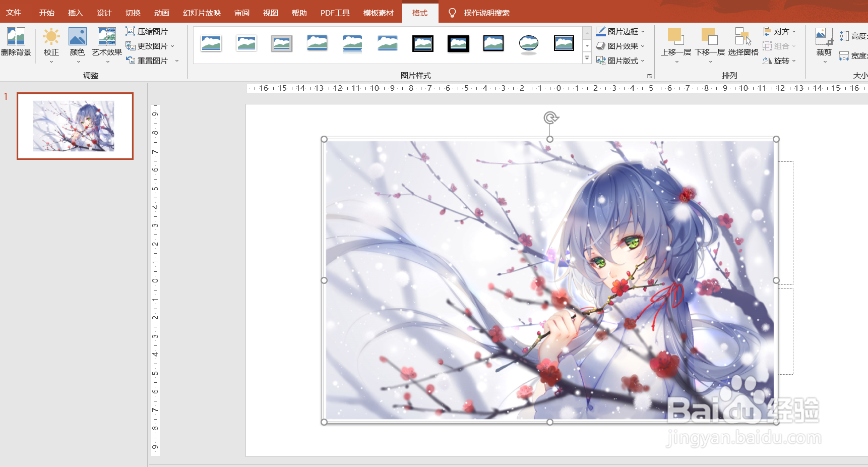Image resolution: width=868 pixels, height=467 pixels.
Task: Apply the double-frame black picture style
Action: point(423,44)
